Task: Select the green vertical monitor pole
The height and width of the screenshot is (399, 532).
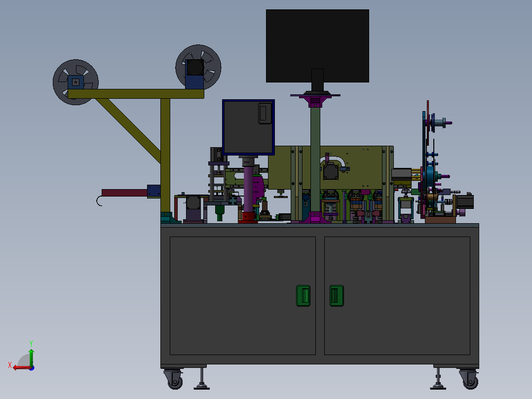Action: pos(315,159)
